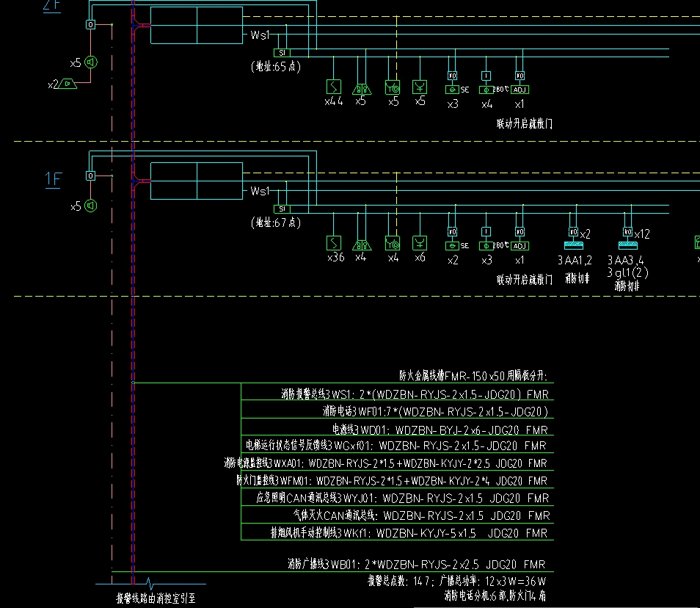This screenshot has height=608, width=700.
Task: Click the break-line symbol at the riser bottom
Action: click(x=150, y=584)
